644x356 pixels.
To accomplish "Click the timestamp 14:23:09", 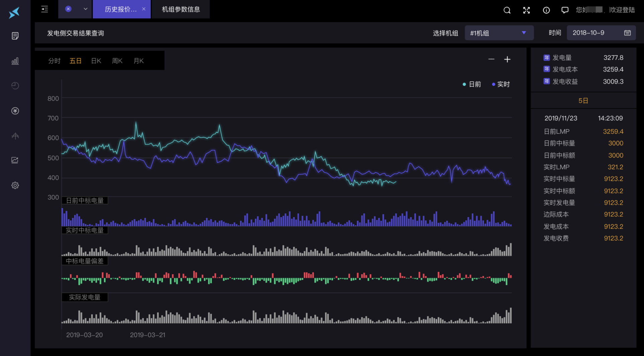I will 610,118.
